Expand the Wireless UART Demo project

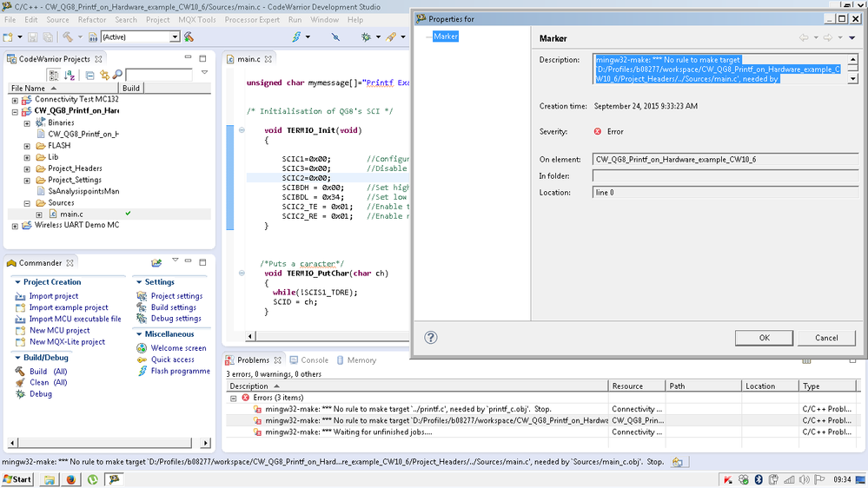click(15, 226)
